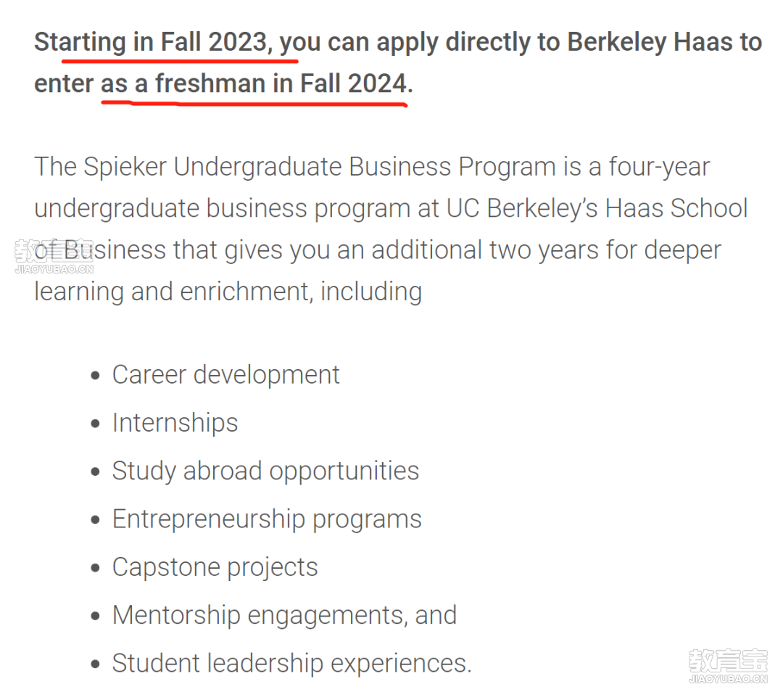Viewport: 783px width, 700px height.
Task: Click the red underline beneath 'freshman in Fall 2024'
Action: point(254,104)
